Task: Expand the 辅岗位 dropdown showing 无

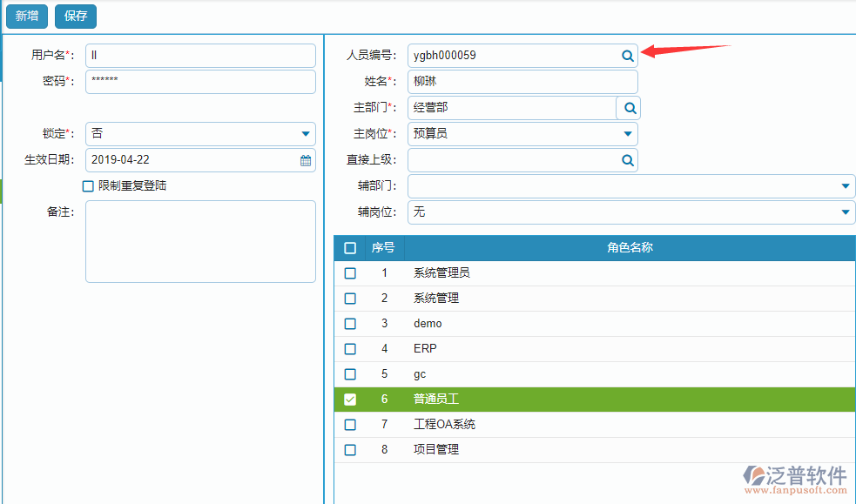Action: pos(844,212)
